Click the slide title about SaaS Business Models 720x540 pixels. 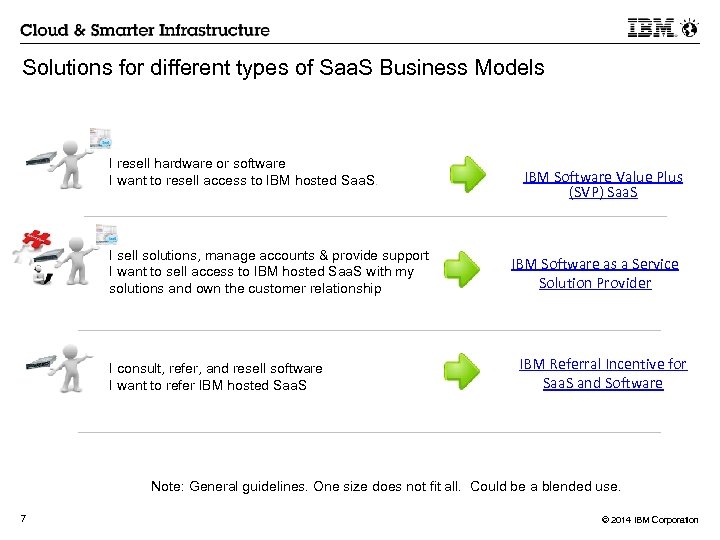pyautogui.click(x=283, y=68)
